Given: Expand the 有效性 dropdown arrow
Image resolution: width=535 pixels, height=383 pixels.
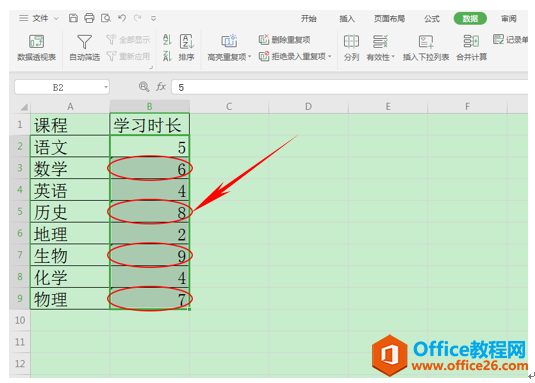Looking at the screenshot, I should click(393, 57).
